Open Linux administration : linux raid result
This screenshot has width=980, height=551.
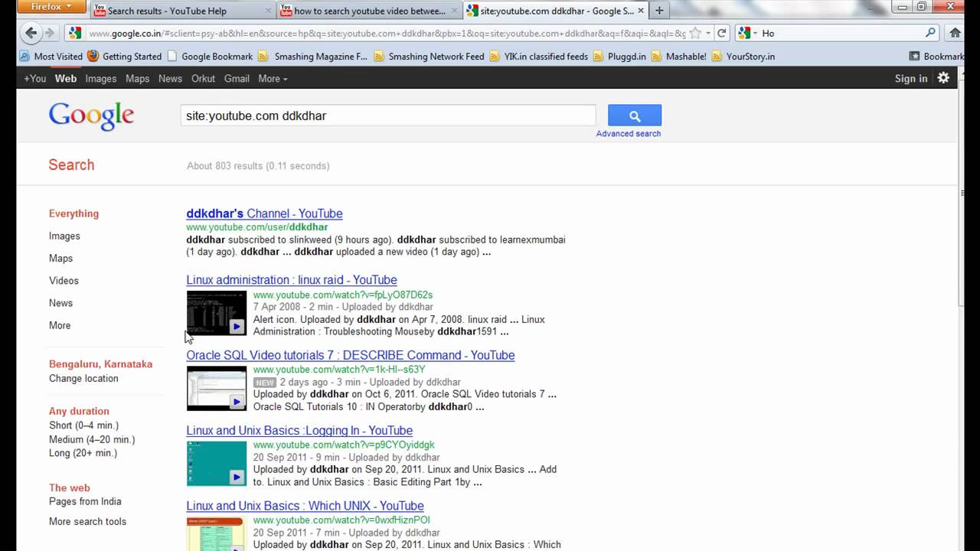292,280
